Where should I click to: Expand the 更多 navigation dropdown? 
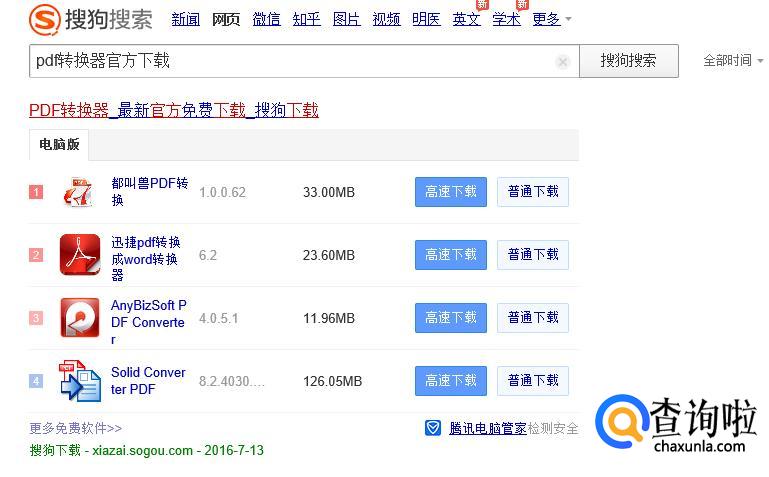click(552, 19)
